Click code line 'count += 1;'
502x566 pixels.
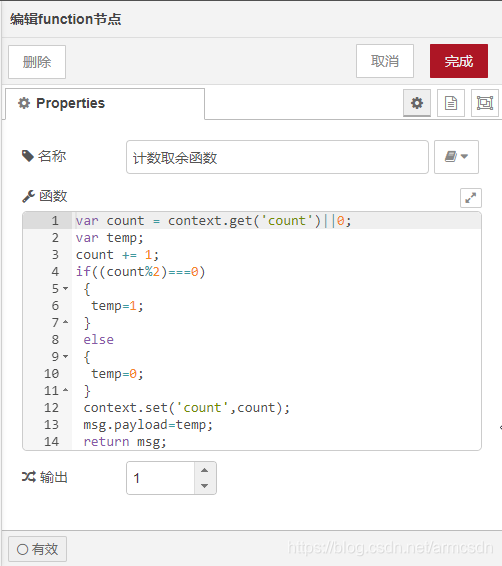tap(117, 255)
